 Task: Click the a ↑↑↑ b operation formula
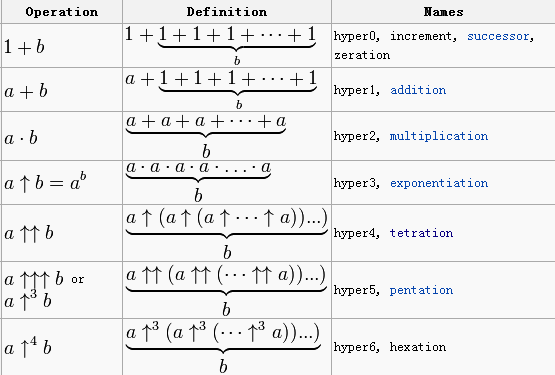click(x=34, y=279)
